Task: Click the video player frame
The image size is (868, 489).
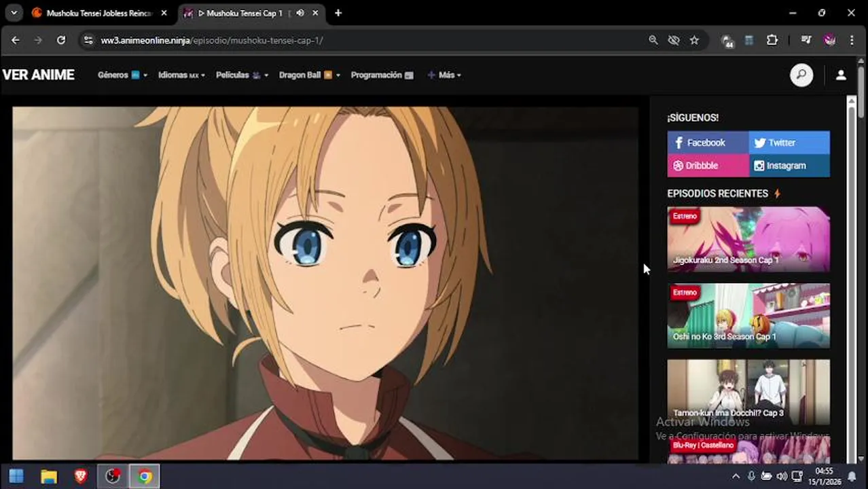Action: (x=325, y=283)
